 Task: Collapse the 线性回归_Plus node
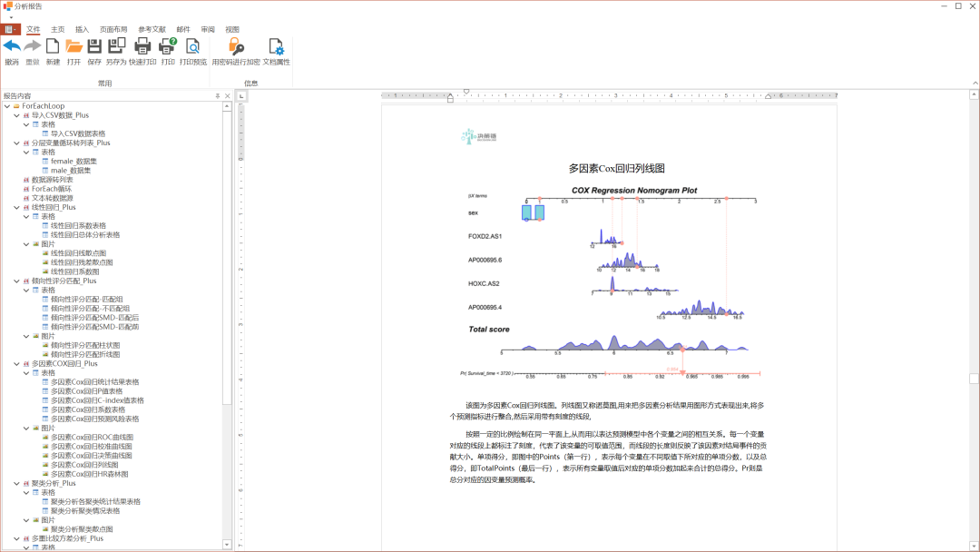16,208
